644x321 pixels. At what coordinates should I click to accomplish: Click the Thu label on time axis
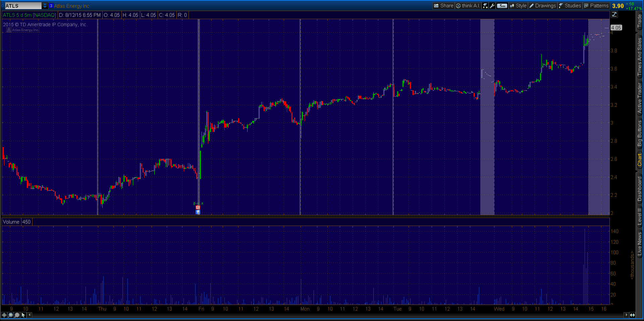point(102,309)
